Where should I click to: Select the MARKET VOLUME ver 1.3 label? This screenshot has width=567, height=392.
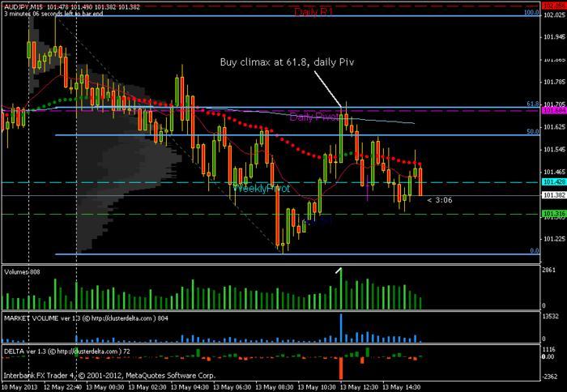pos(86,318)
